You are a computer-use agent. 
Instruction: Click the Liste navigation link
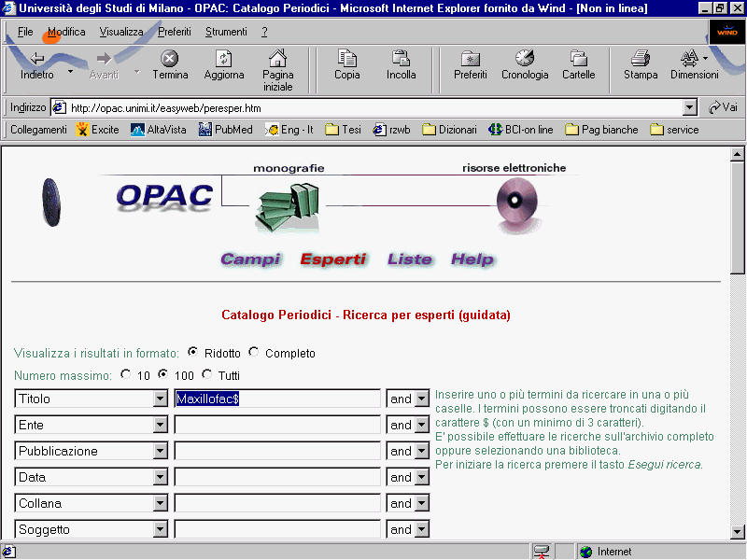(410, 259)
